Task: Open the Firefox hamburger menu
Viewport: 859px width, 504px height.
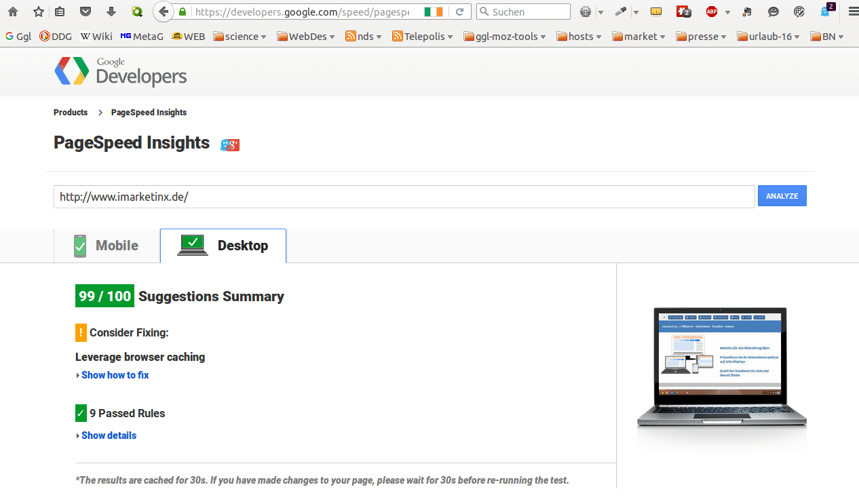Action: click(853, 12)
